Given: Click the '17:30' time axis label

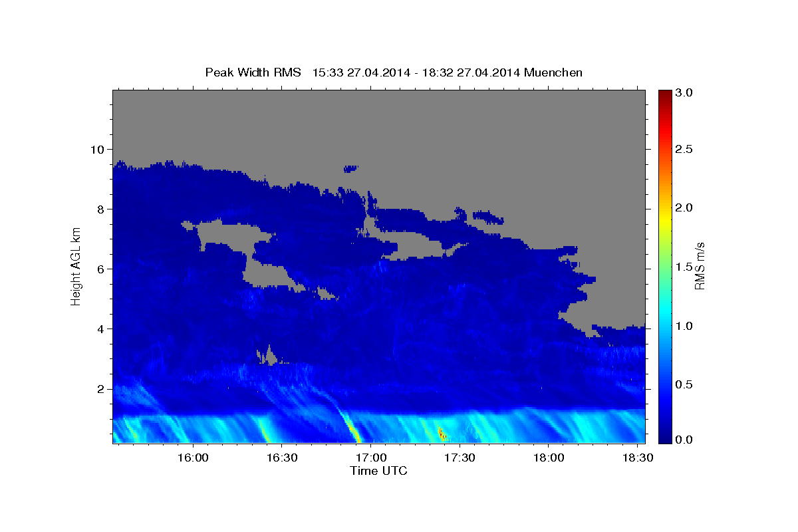Looking at the screenshot, I should pyautogui.click(x=459, y=458).
